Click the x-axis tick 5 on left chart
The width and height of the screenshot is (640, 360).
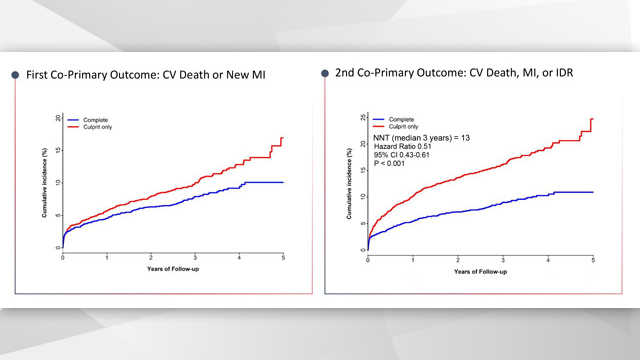tap(283, 258)
